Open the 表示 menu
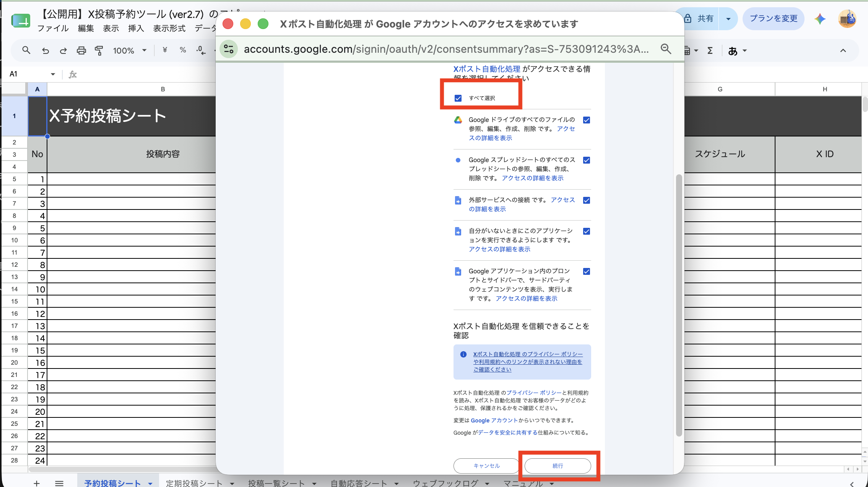 pyautogui.click(x=111, y=28)
